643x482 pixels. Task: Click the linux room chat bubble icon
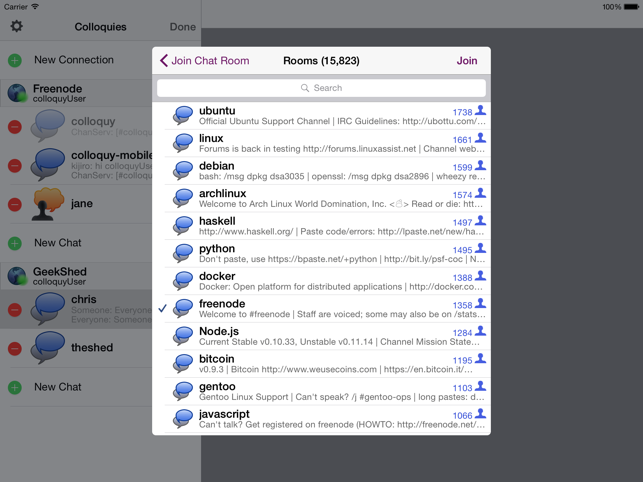[183, 143]
